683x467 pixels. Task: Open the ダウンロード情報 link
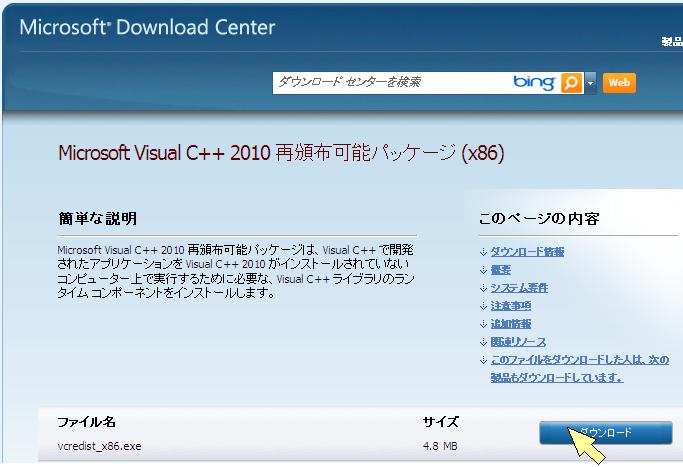tap(527, 252)
